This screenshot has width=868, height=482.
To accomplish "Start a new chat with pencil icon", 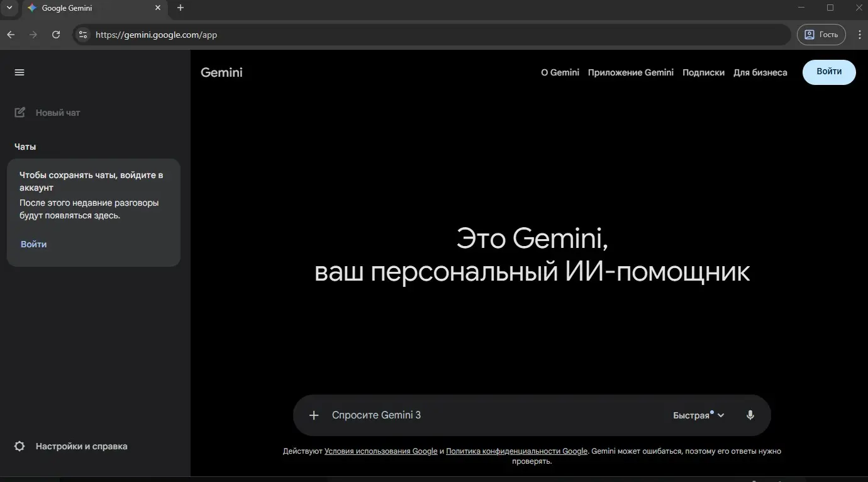I will pos(20,113).
